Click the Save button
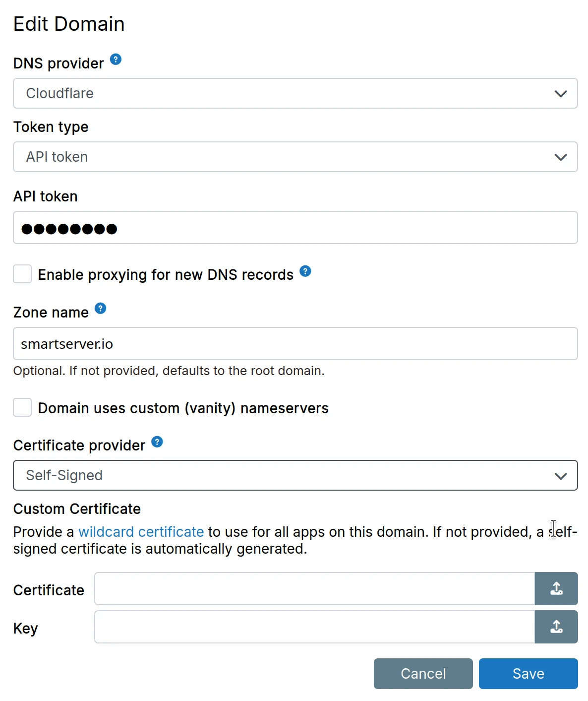 pyautogui.click(x=528, y=673)
